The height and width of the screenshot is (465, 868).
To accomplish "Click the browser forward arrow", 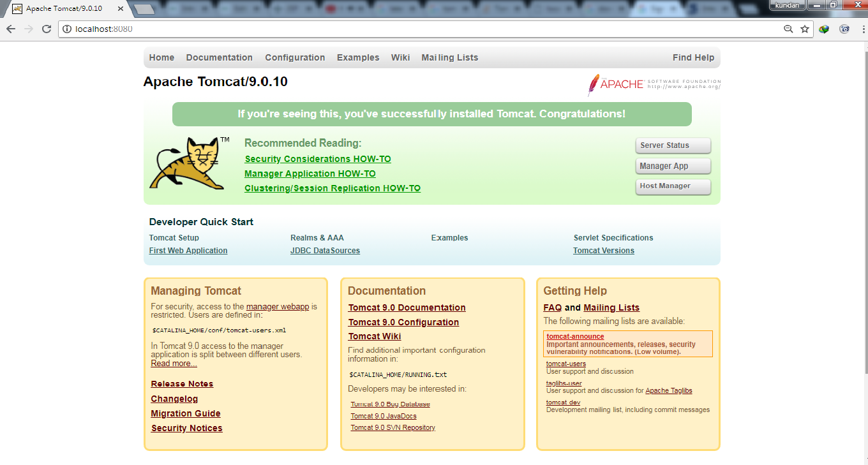I will tap(29, 29).
